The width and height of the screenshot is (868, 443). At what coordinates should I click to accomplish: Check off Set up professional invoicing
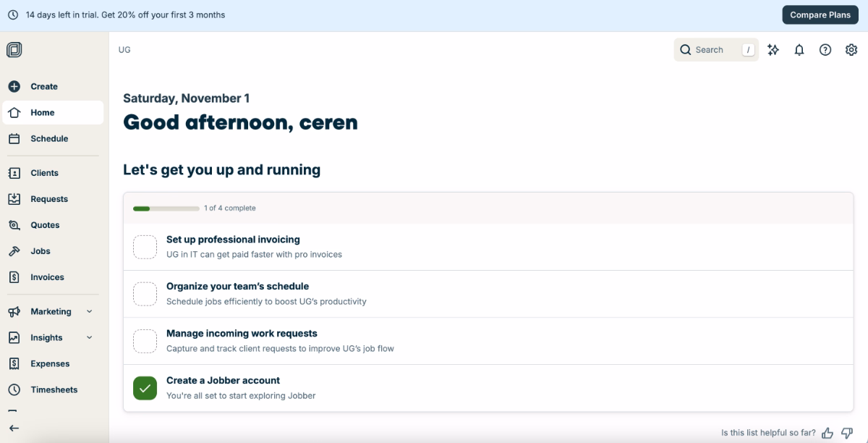[145, 247]
